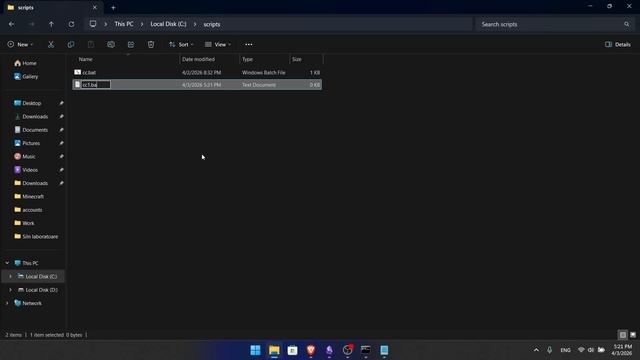This screenshot has height=360, width=640.
Task: Unpin Desktop using its pin icon
Action: pyautogui.click(x=61, y=103)
